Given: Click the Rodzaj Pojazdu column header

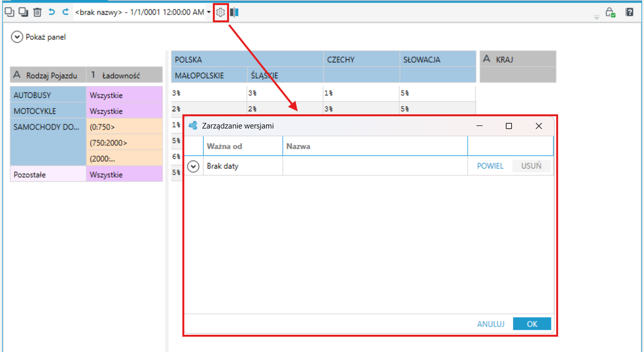Looking at the screenshot, I should [48, 75].
